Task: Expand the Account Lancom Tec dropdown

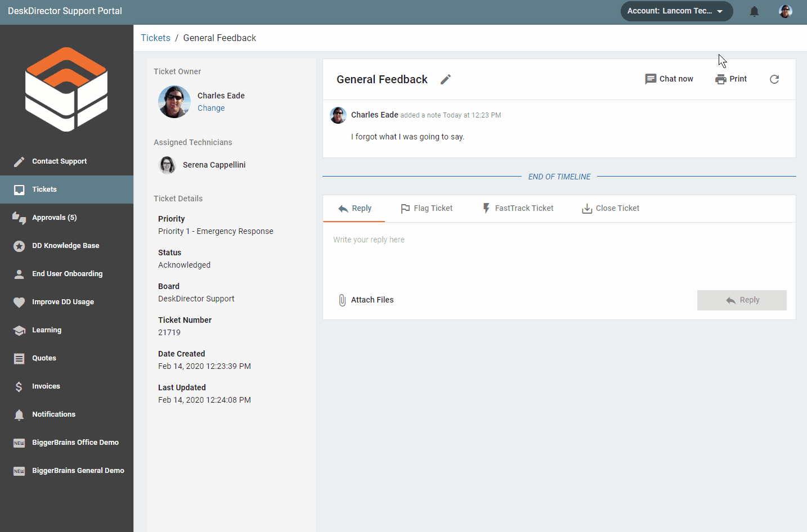Action: coord(676,11)
